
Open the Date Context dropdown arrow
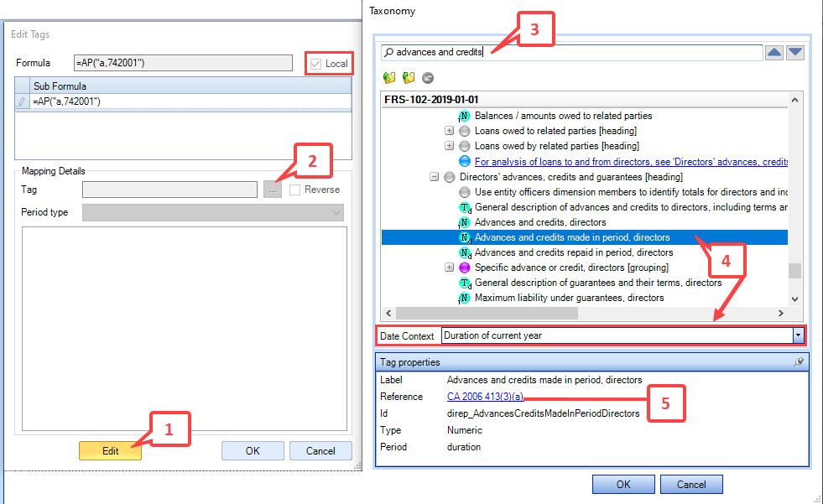pos(798,335)
